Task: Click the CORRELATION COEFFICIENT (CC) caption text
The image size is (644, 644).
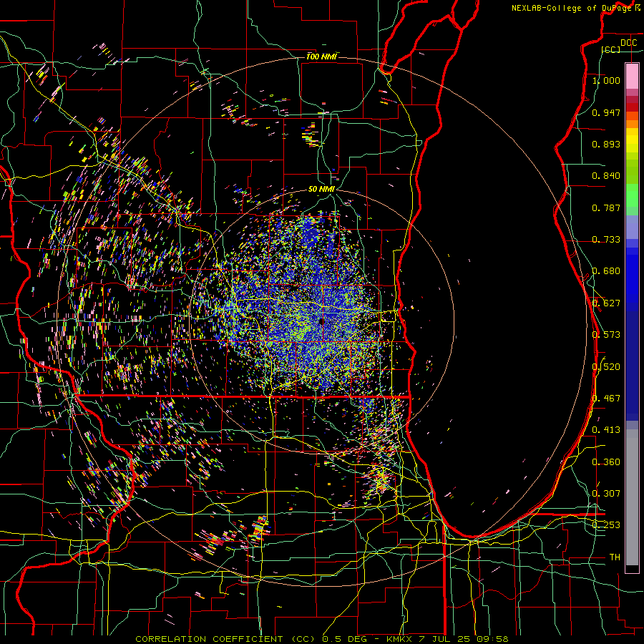Action: pos(225,639)
